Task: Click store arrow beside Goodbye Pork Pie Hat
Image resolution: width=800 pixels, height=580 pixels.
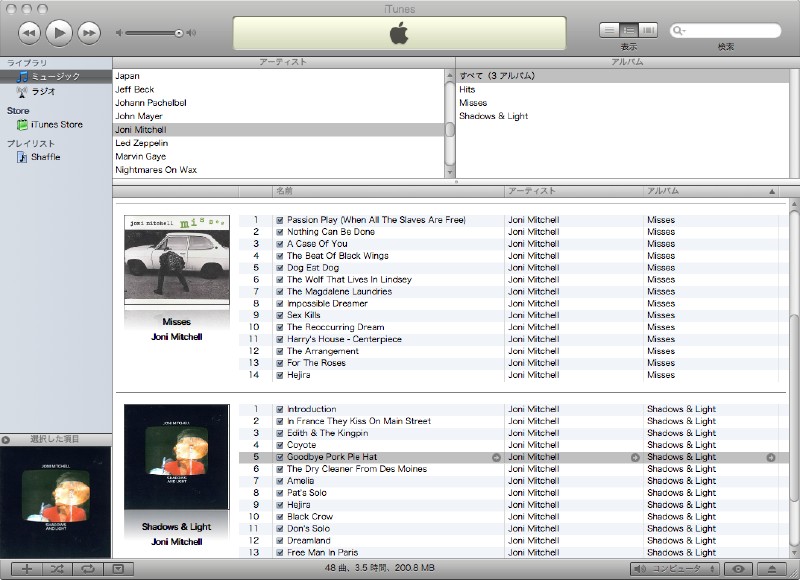Action: point(496,458)
